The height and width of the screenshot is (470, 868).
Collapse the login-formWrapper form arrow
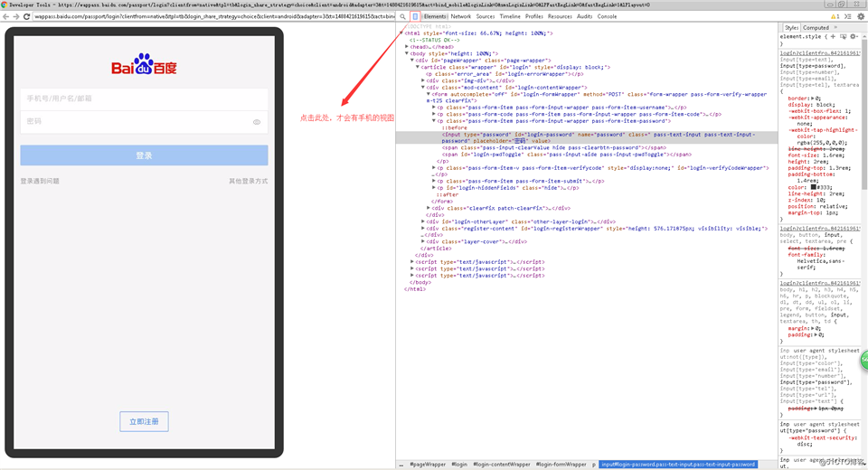[429, 94]
